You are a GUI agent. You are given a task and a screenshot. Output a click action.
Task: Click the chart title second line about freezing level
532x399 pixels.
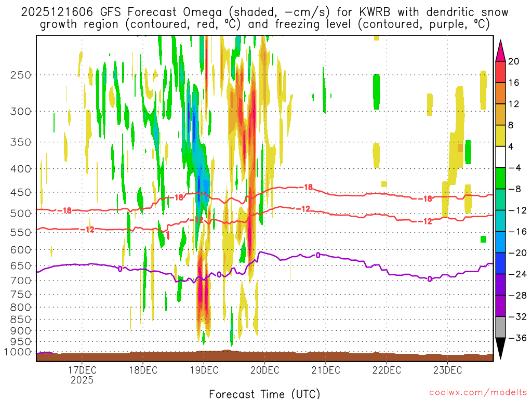(x=264, y=24)
